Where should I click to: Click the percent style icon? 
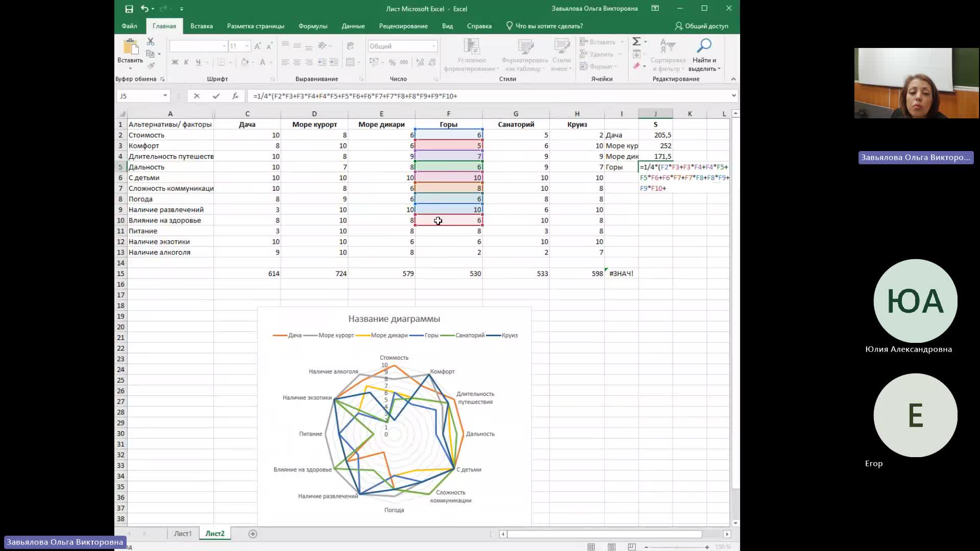click(x=392, y=62)
